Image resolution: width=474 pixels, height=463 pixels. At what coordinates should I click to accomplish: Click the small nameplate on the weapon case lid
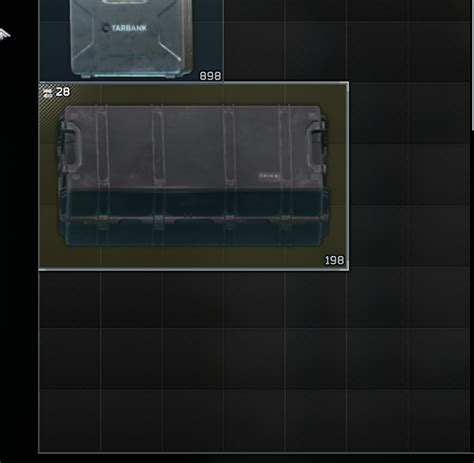point(269,176)
